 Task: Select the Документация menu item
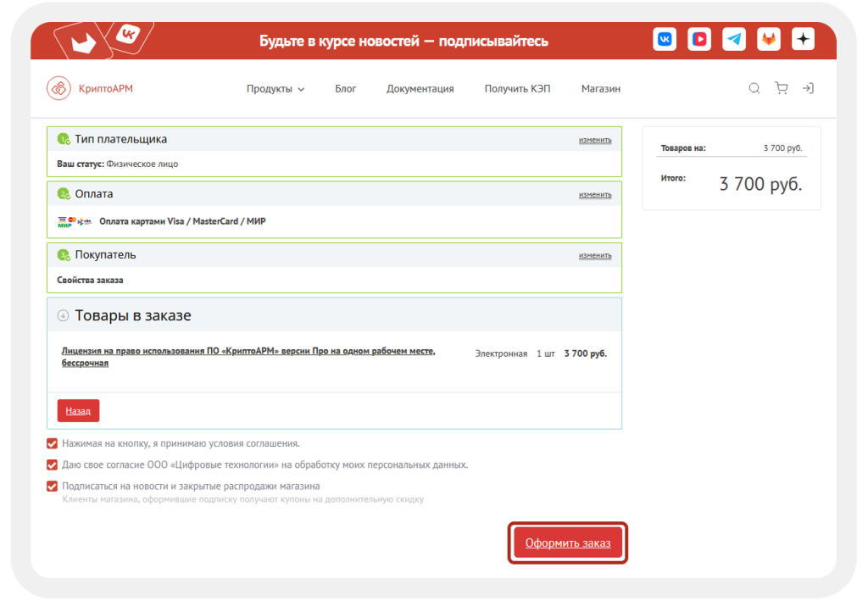(420, 87)
